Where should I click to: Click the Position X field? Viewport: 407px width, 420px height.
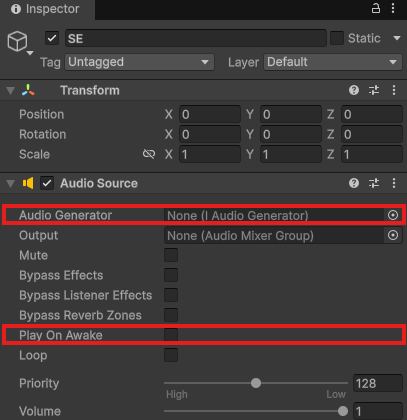(x=210, y=114)
